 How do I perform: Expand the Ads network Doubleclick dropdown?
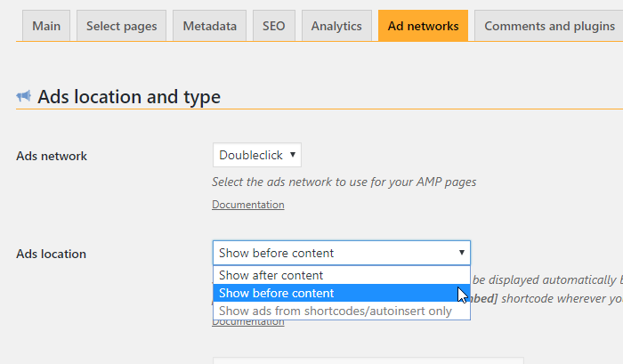pos(257,155)
